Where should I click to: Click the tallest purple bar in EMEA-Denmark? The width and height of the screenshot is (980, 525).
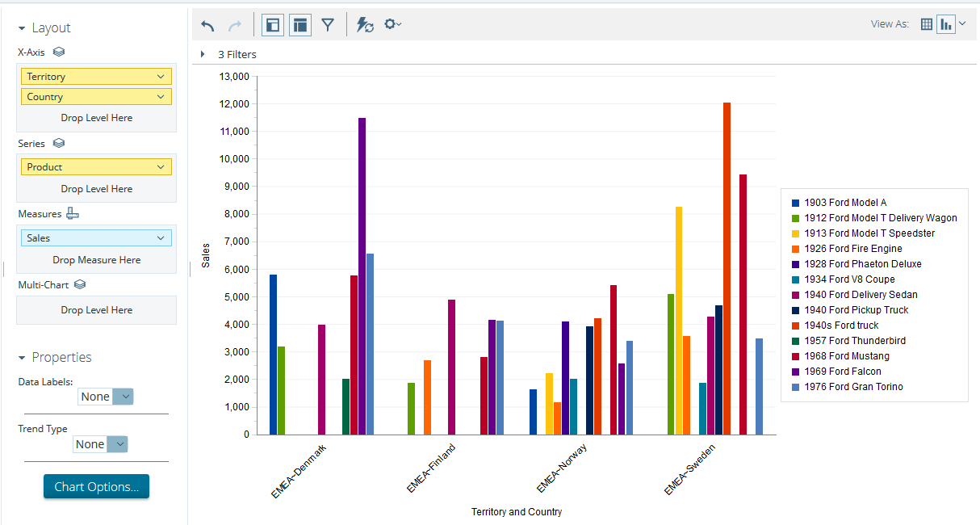click(x=362, y=275)
